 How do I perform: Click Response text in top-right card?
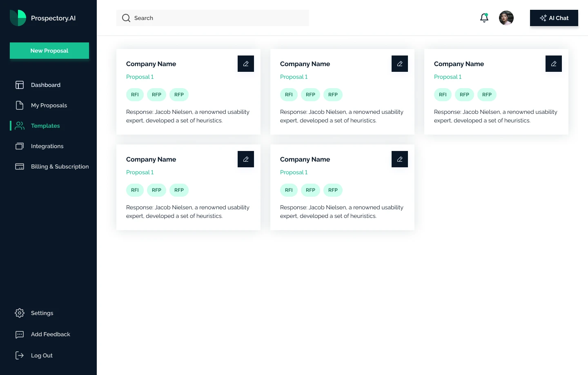pyautogui.click(x=496, y=116)
